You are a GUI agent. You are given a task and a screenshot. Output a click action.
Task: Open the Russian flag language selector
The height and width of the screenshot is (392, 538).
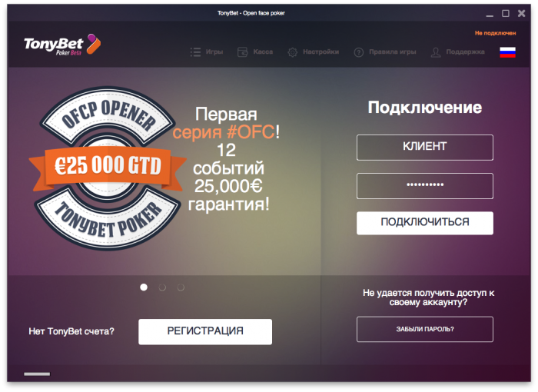pos(507,52)
